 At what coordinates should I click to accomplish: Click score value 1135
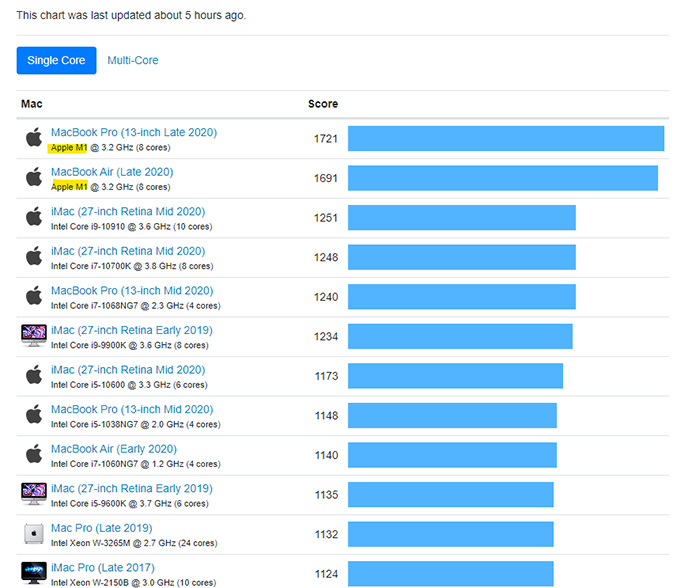[x=326, y=495]
